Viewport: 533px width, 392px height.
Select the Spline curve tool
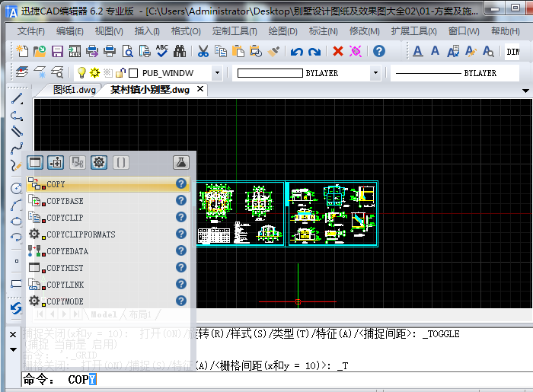tap(17, 148)
